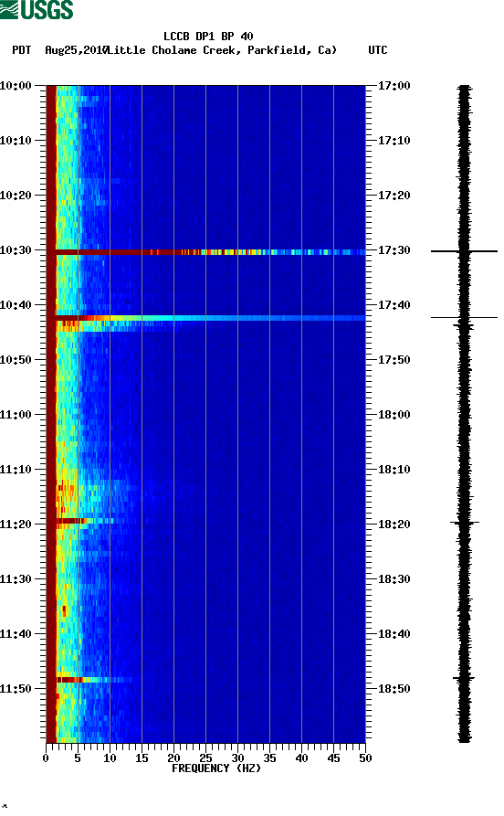Click the red low-frequency event near 11:48
The image size is (504, 816).
click(x=70, y=680)
